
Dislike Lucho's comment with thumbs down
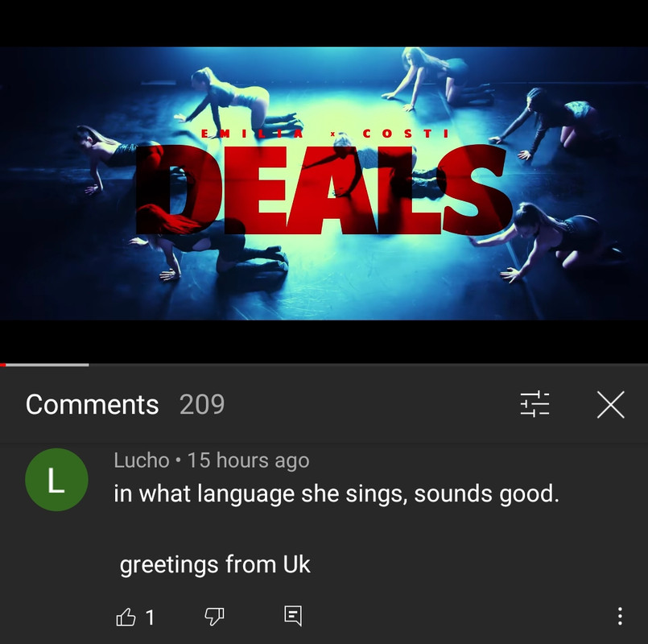tap(214, 617)
